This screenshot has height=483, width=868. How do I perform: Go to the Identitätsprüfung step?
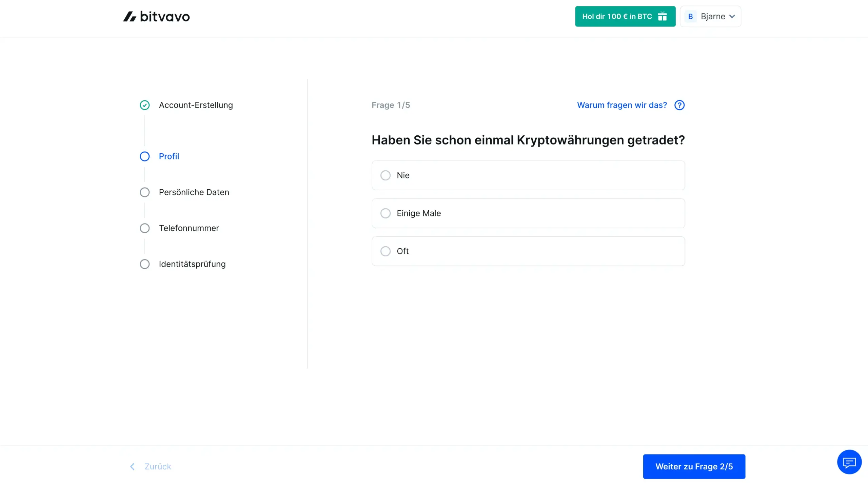pyautogui.click(x=192, y=264)
